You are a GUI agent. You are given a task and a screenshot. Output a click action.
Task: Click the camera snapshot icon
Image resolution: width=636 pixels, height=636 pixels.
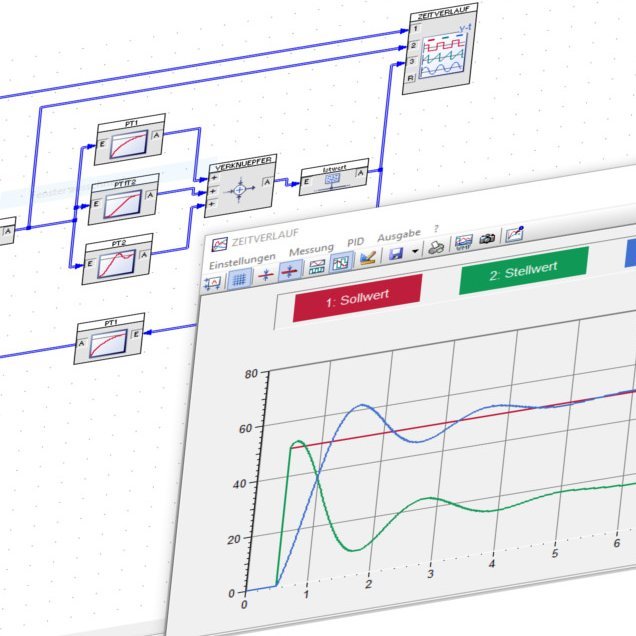(487, 238)
